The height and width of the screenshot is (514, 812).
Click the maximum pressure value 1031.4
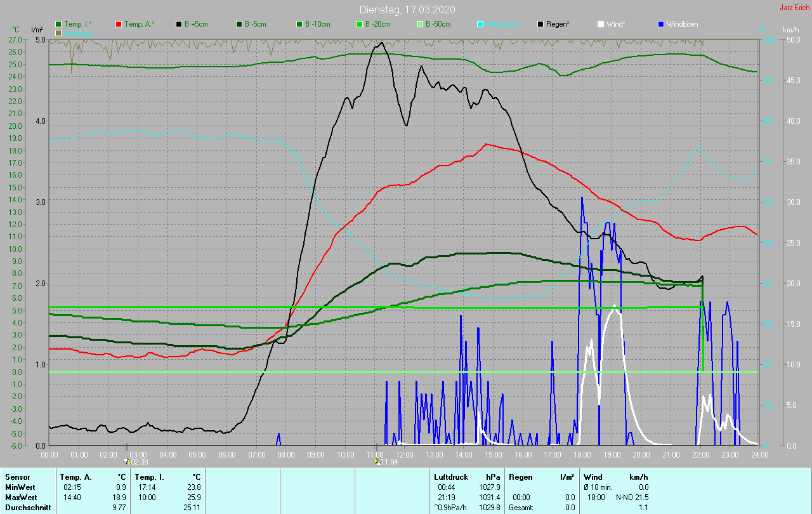point(489,498)
